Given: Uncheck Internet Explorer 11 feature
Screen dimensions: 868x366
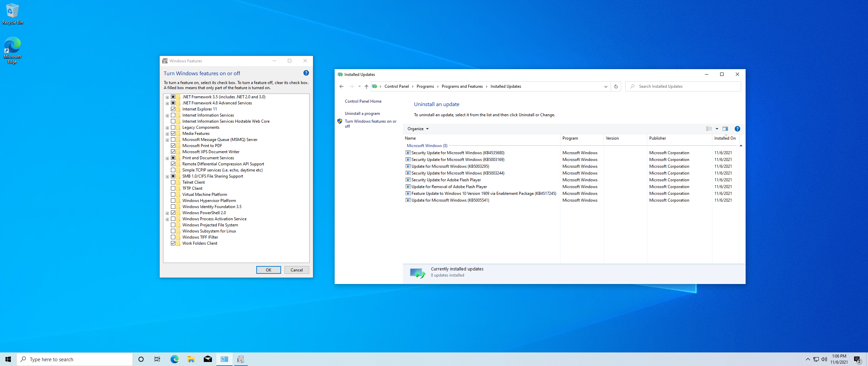Looking at the screenshot, I should click(173, 109).
